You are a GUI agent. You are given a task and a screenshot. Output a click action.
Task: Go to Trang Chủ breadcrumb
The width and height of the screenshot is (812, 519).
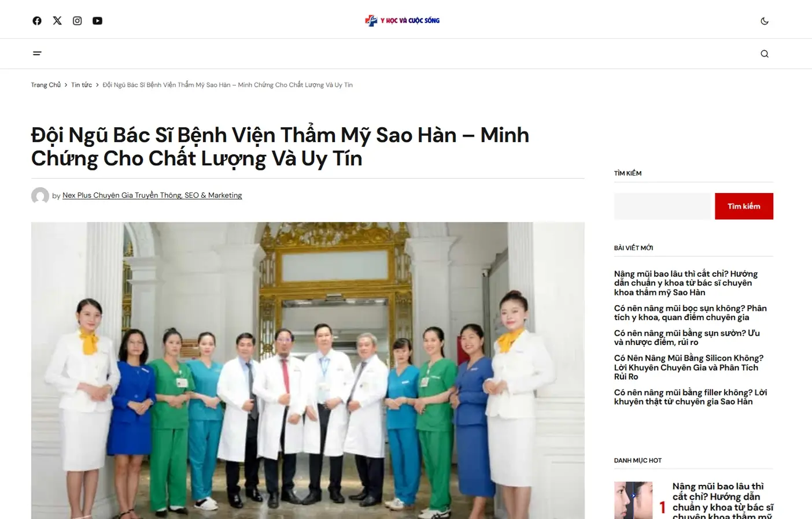pyautogui.click(x=46, y=85)
